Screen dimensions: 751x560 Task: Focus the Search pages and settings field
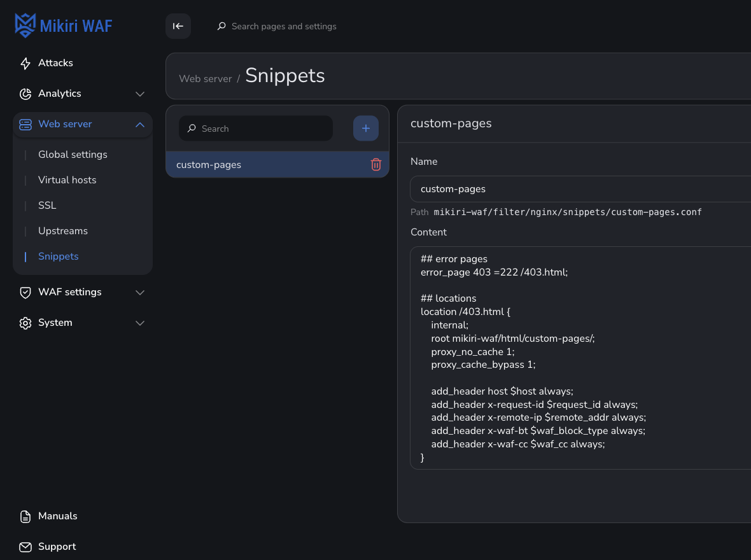(284, 26)
